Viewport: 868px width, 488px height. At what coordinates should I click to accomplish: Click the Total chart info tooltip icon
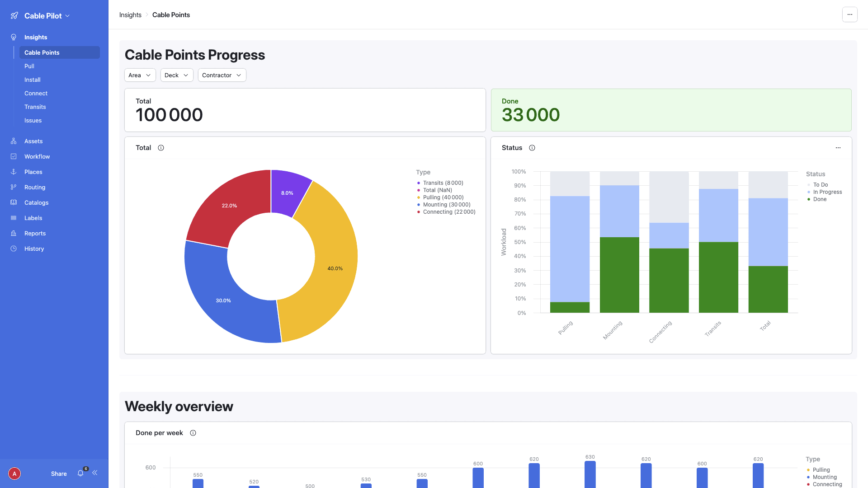click(161, 148)
